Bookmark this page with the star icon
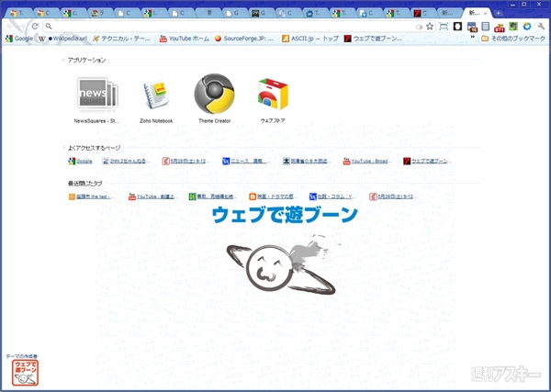The height and width of the screenshot is (392, 551). click(x=430, y=27)
